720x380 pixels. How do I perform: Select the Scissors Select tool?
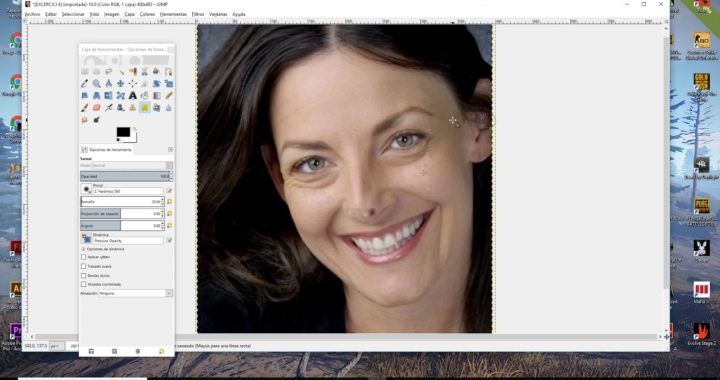[x=144, y=72]
